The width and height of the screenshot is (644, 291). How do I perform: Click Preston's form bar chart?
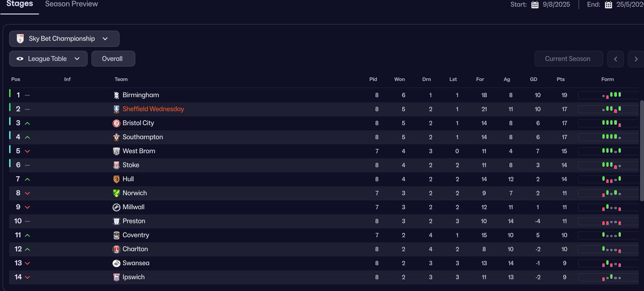point(612,221)
